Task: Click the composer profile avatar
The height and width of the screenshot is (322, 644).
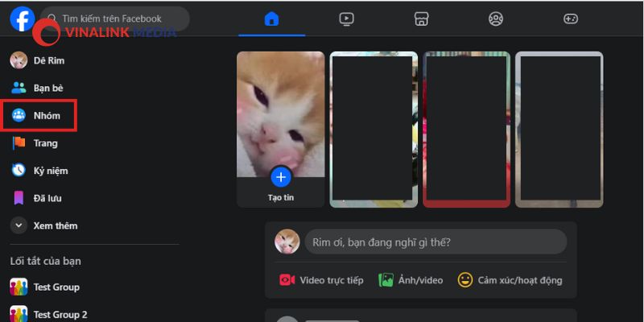Action: click(x=287, y=242)
